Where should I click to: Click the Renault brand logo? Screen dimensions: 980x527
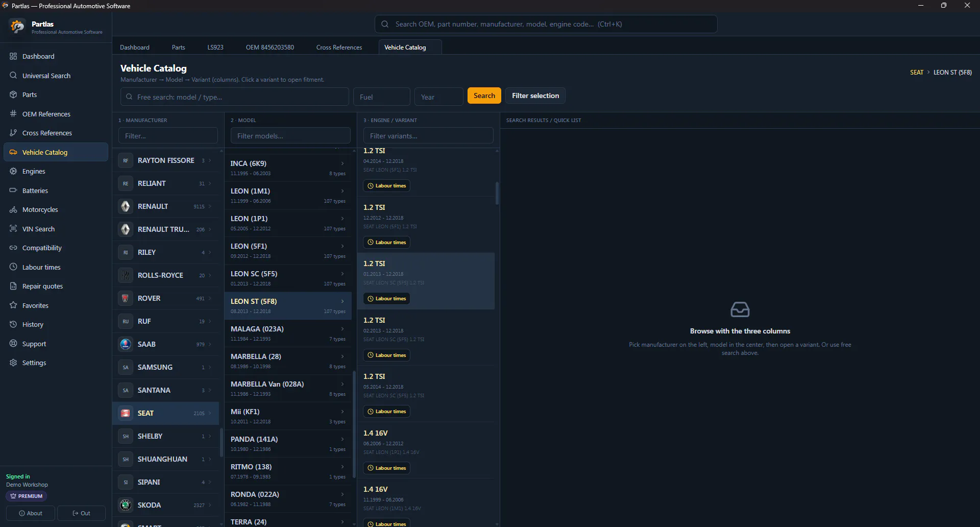(126, 206)
